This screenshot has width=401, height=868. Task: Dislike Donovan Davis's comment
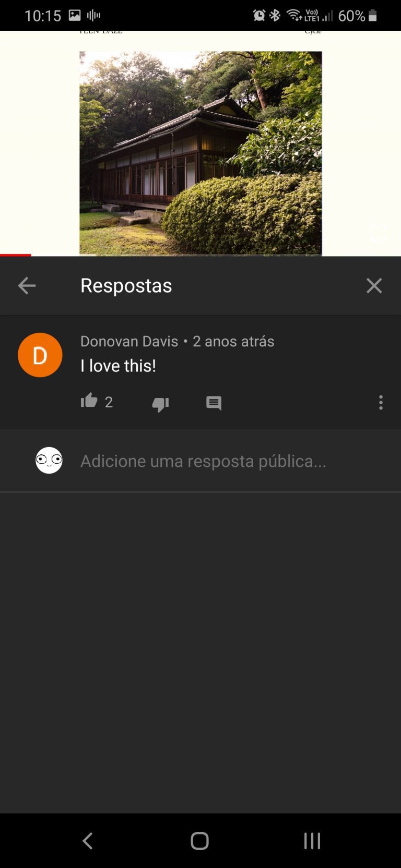(160, 404)
